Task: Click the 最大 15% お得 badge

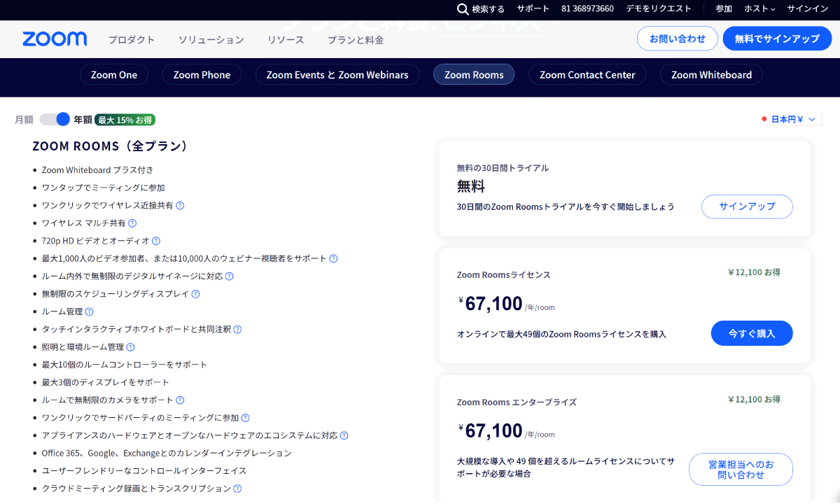Action: click(125, 120)
